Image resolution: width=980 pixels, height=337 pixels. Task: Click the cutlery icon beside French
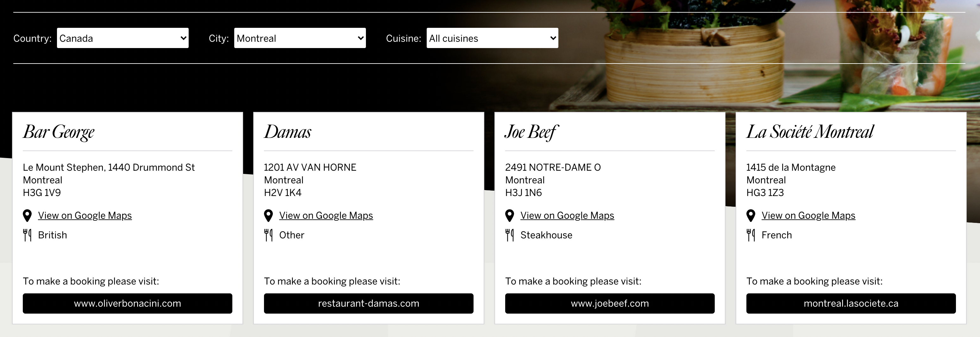[x=751, y=235]
